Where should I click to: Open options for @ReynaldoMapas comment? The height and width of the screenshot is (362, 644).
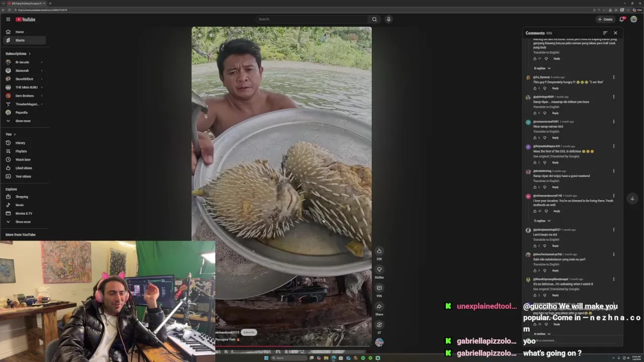[614, 146]
